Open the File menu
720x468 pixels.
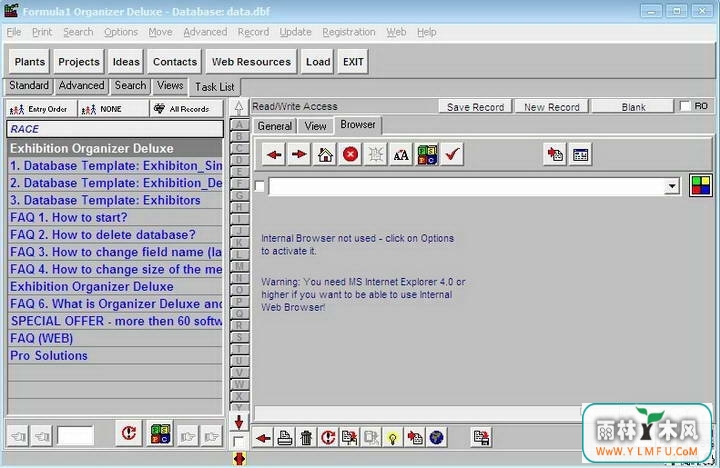click(14, 32)
